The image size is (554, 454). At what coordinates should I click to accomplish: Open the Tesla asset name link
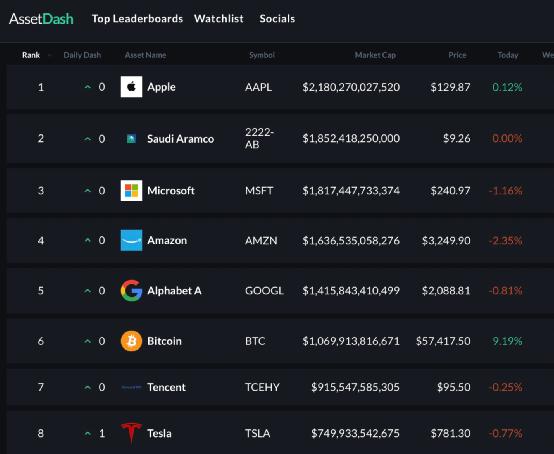pos(159,433)
